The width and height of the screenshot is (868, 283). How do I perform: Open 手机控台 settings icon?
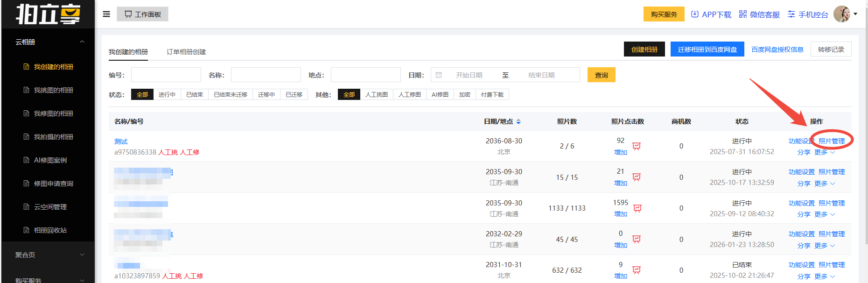point(791,14)
